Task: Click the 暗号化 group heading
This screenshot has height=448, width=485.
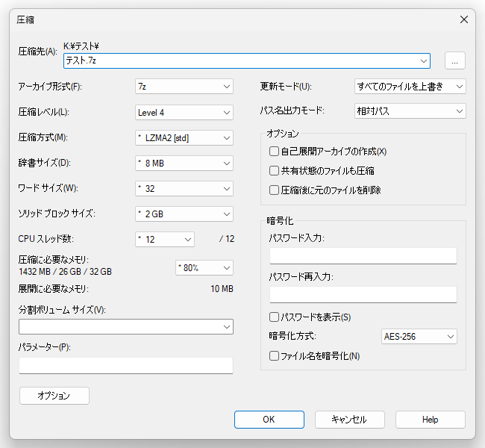Action: coord(280,221)
